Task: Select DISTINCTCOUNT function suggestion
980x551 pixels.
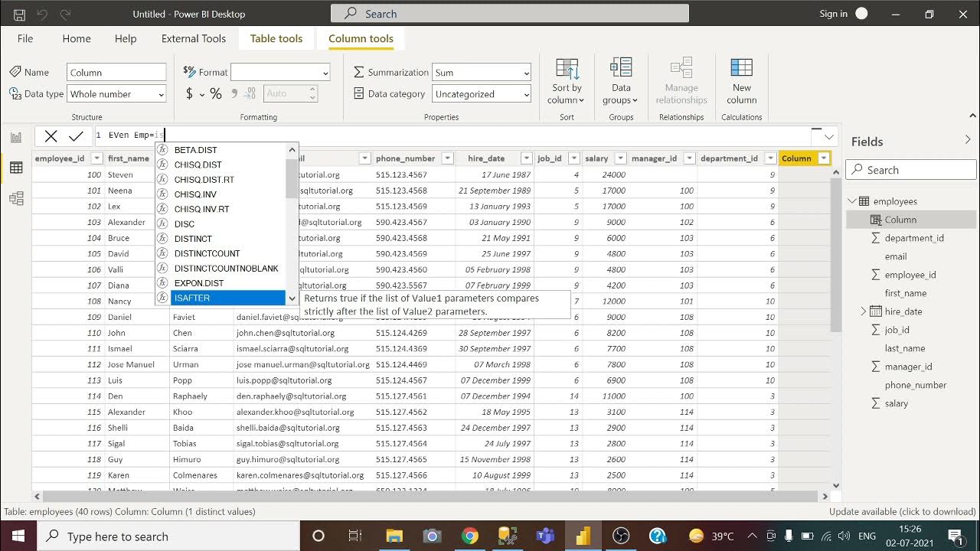Action: 220,253
